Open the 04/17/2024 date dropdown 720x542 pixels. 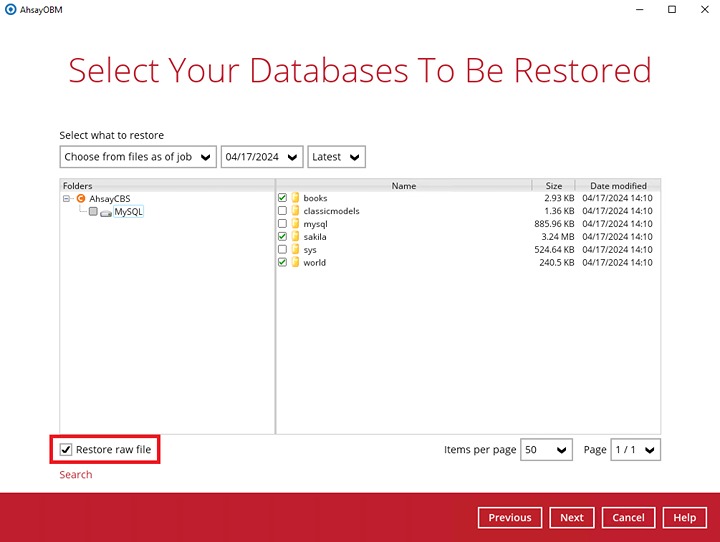pyautogui.click(x=262, y=157)
